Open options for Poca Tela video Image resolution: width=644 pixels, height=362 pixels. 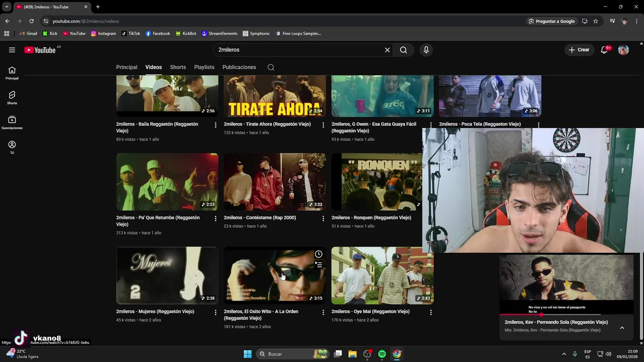[538, 125]
